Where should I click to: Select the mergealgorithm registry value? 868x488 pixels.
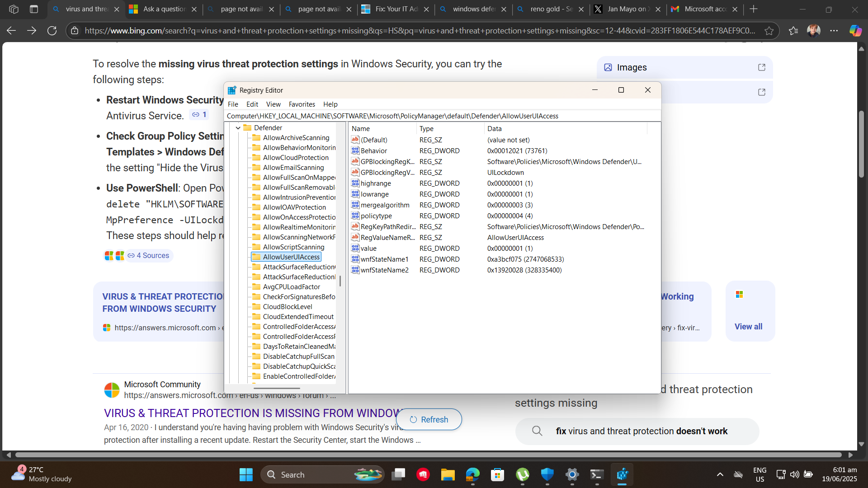pyautogui.click(x=385, y=205)
